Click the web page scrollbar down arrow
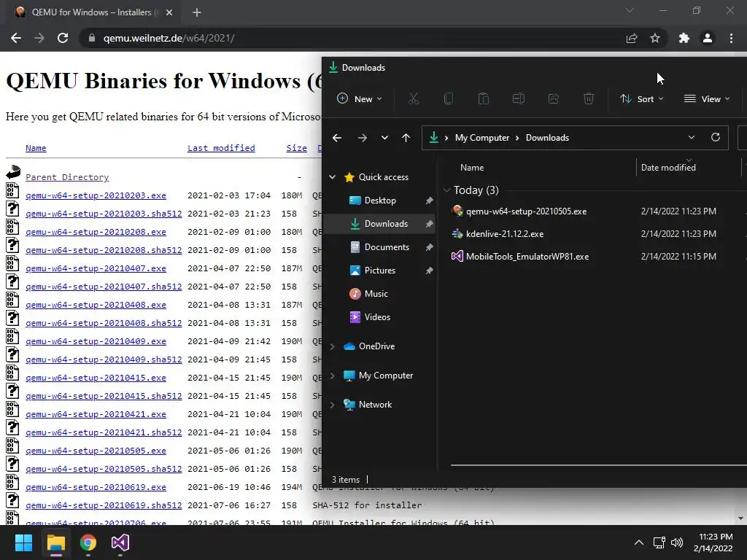Image resolution: width=747 pixels, height=560 pixels. [x=740, y=518]
